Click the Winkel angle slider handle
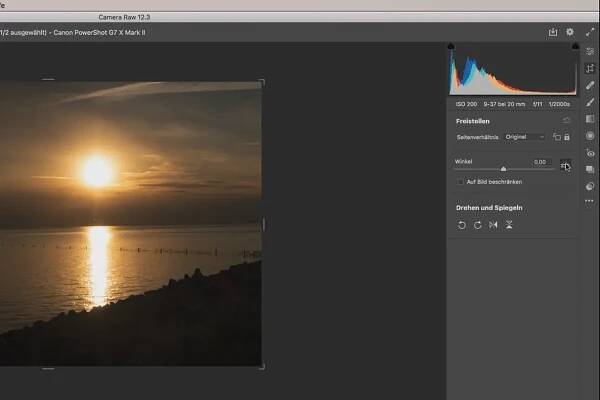The image size is (600, 400). click(503, 169)
